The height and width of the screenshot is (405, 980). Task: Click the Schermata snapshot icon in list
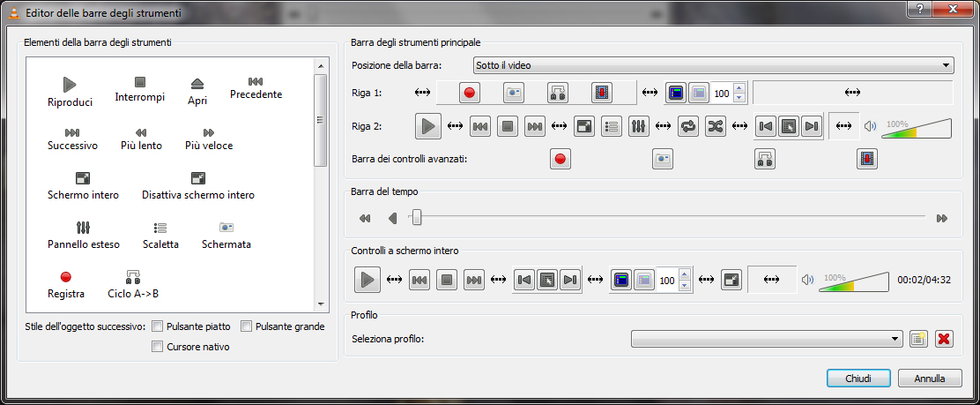point(226,227)
